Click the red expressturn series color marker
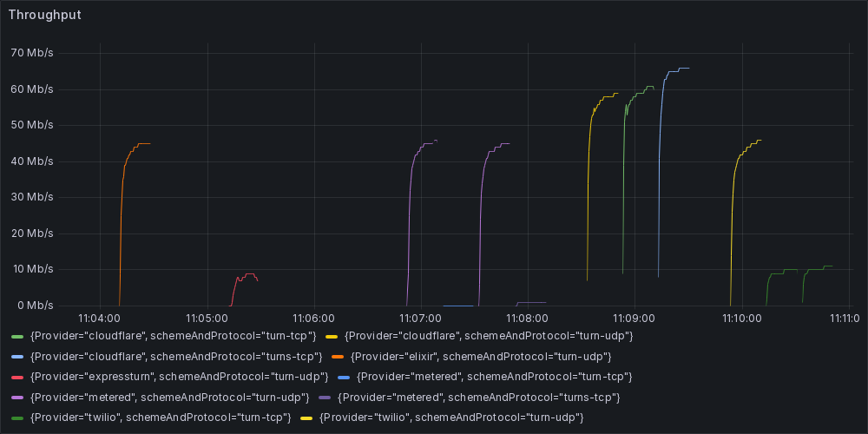 point(17,377)
